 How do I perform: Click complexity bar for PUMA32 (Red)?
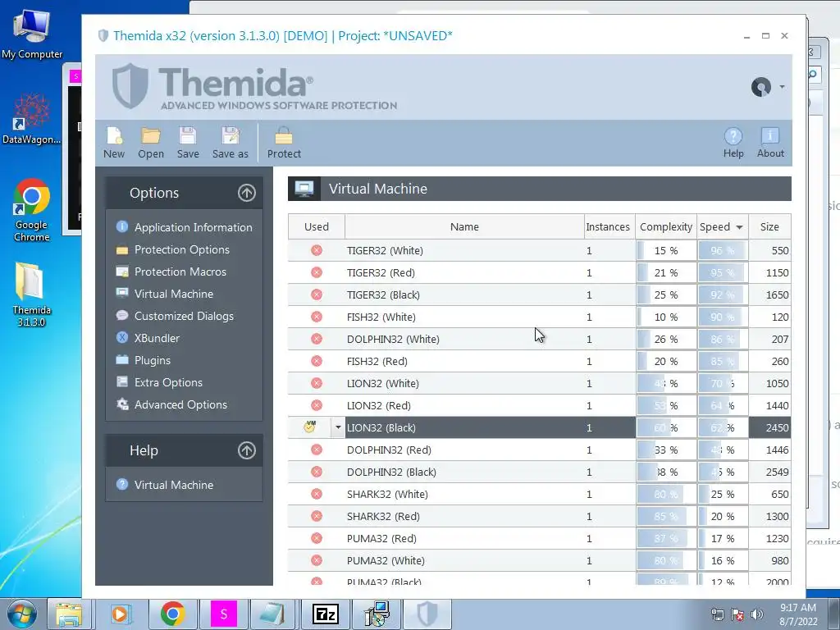click(x=666, y=538)
